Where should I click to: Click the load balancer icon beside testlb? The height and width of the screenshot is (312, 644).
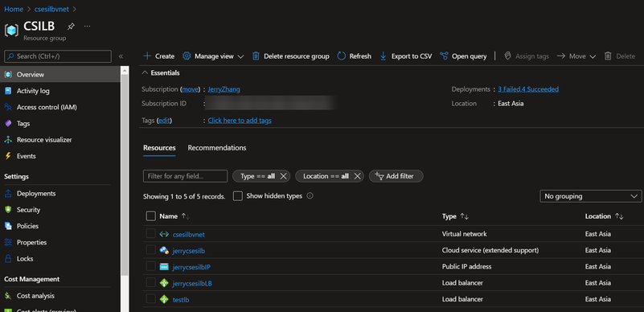tap(164, 299)
